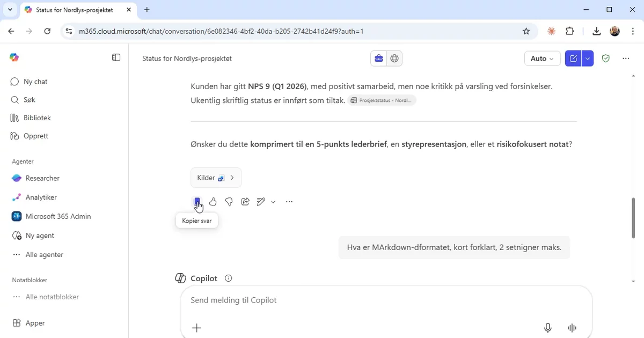Create a Ny agent
This screenshot has width=644, height=338.
[x=64, y=236]
